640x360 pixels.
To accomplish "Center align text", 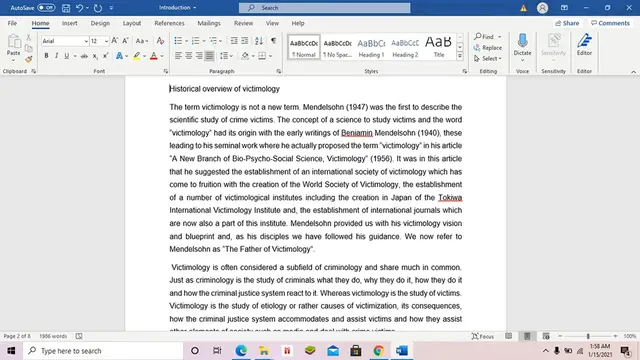I will tap(189, 56).
